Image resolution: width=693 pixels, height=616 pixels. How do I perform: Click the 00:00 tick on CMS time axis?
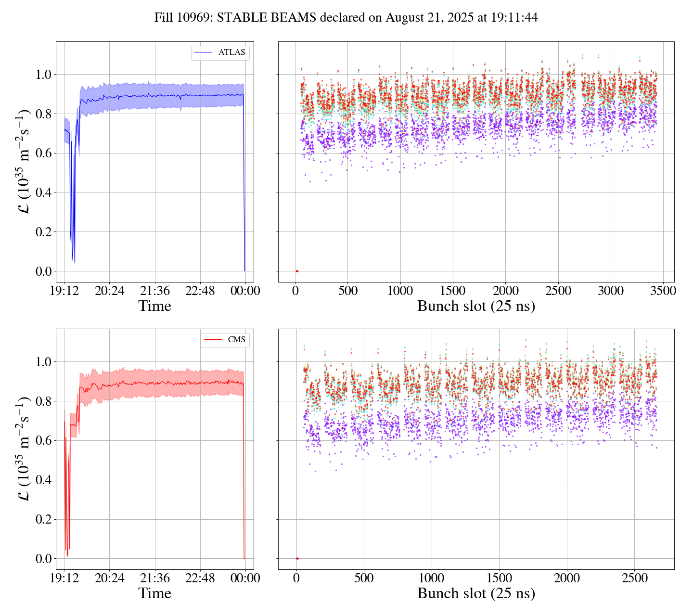coord(245,578)
